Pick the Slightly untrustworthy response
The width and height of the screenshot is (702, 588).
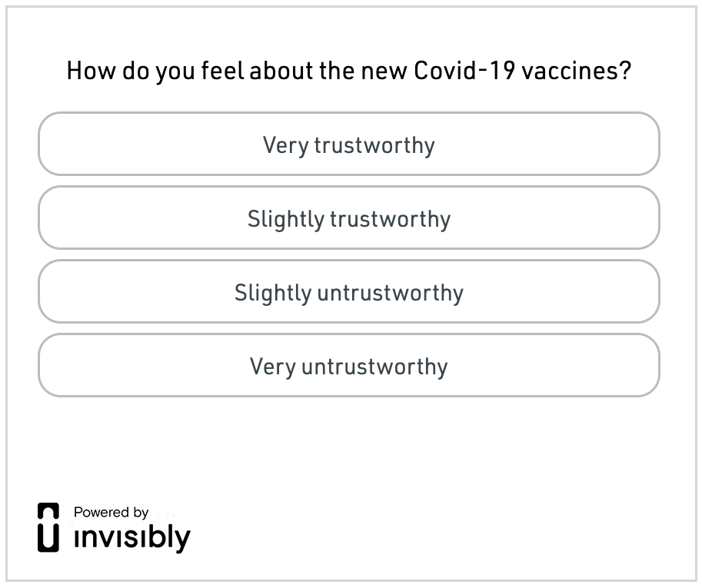[349, 291]
